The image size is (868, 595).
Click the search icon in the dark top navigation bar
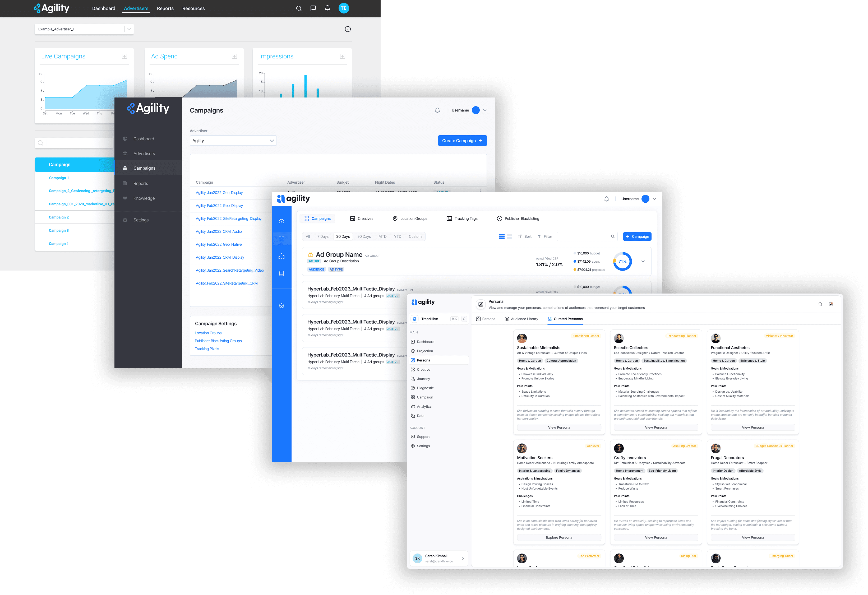tap(299, 8)
